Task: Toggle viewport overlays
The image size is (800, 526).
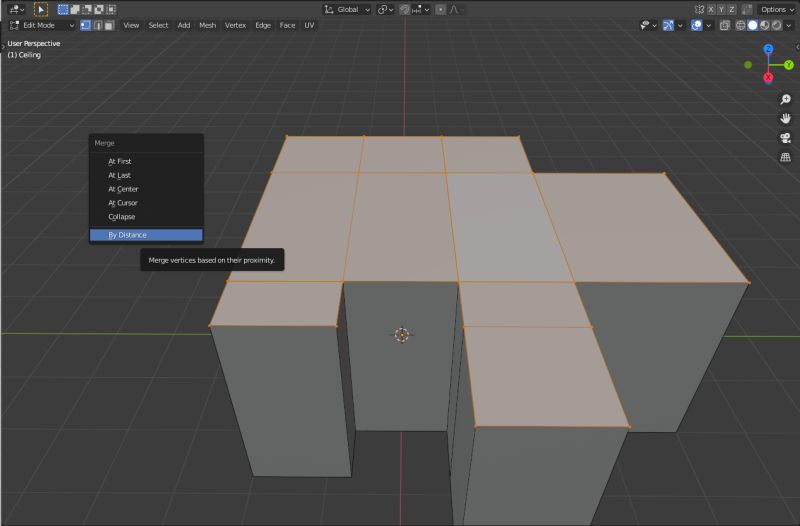Action: pyautogui.click(x=696, y=25)
